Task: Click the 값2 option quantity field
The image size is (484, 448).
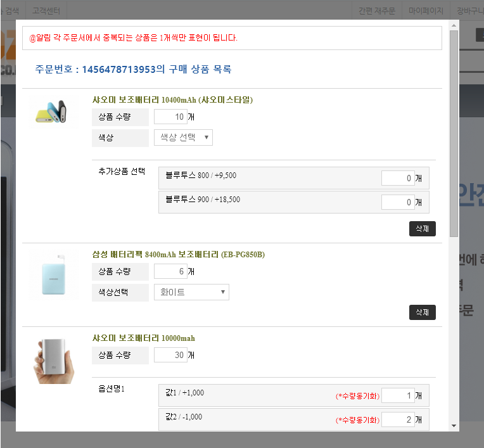Action: 397,419
